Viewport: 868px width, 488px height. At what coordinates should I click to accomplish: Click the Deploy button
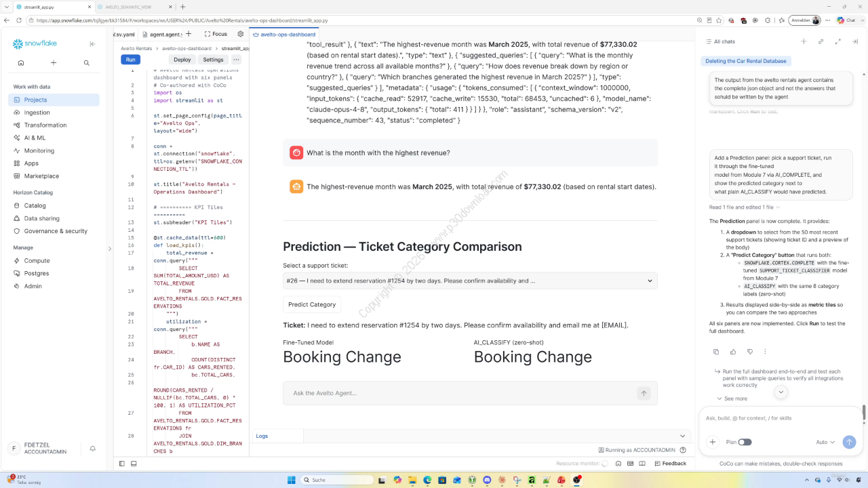coord(182,60)
